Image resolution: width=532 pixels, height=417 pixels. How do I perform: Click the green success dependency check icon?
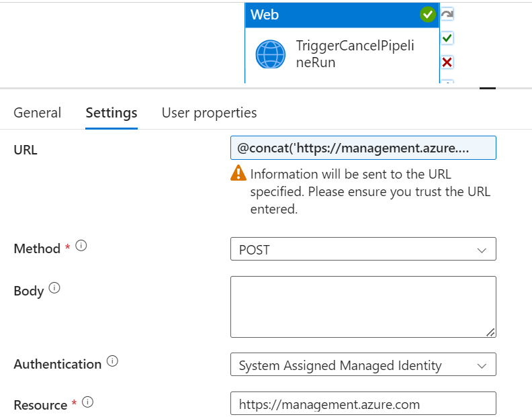447,38
